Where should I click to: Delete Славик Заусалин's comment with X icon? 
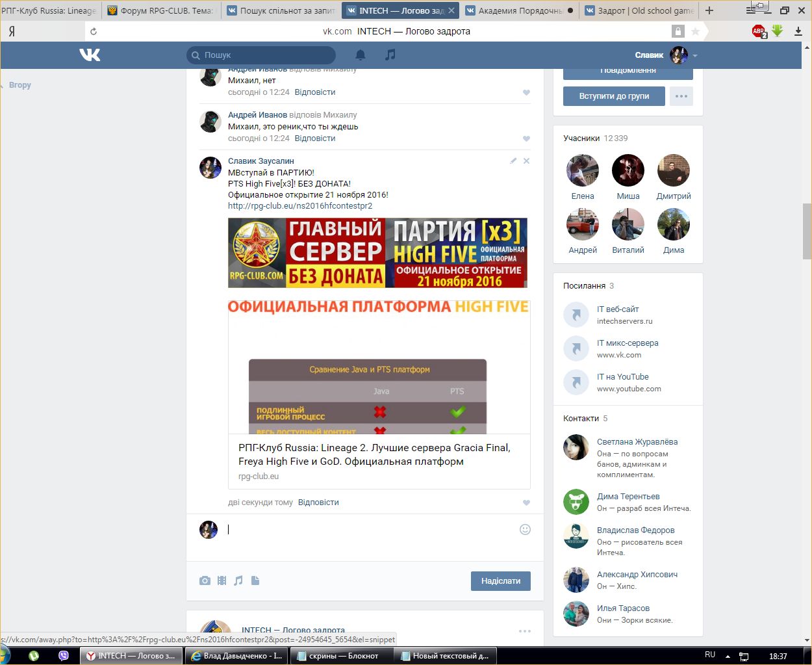pos(526,161)
